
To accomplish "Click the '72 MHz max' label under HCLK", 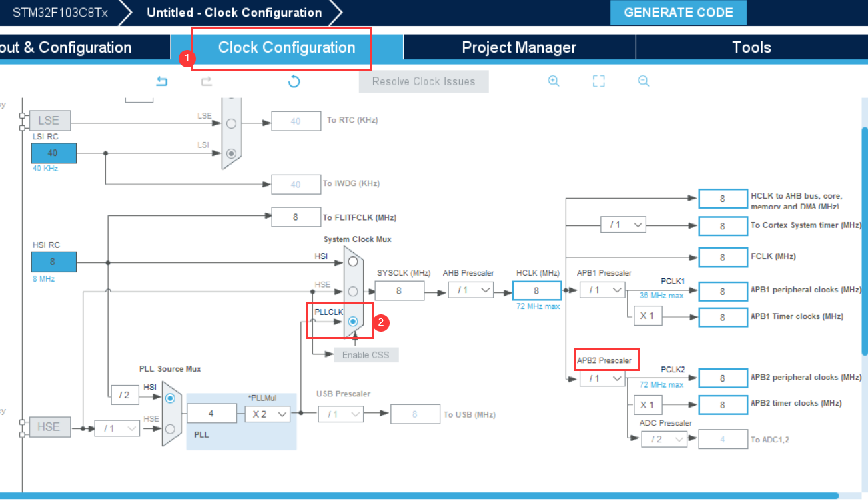I will tap(538, 306).
